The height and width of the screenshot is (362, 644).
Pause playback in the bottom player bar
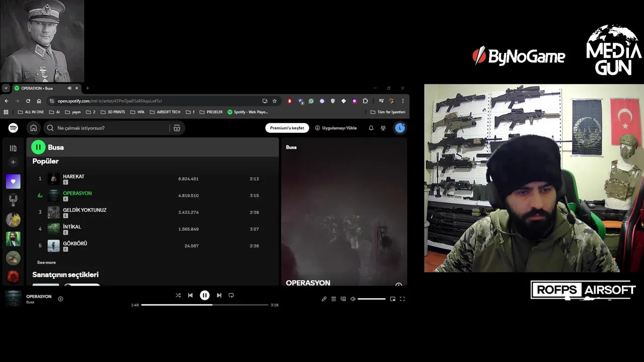[x=205, y=295]
